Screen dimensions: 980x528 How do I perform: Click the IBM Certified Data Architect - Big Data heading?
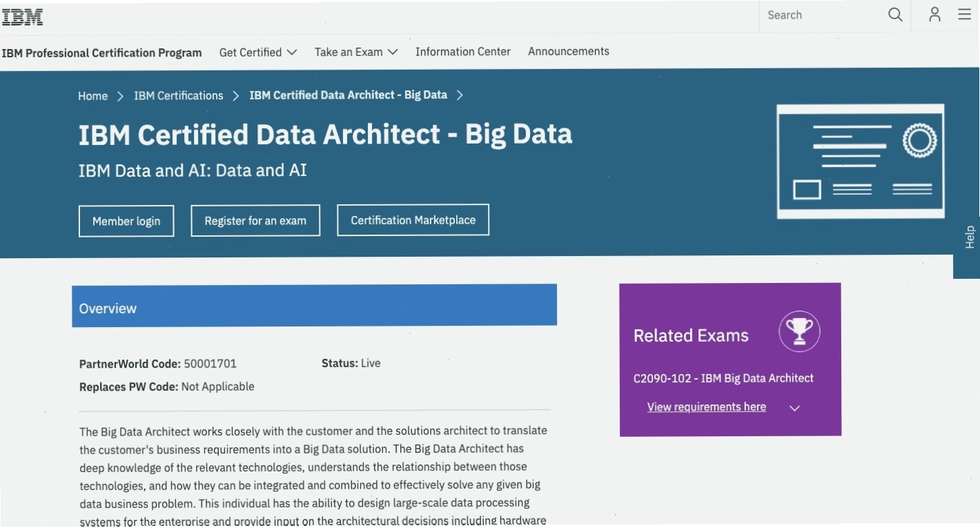click(x=325, y=135)
